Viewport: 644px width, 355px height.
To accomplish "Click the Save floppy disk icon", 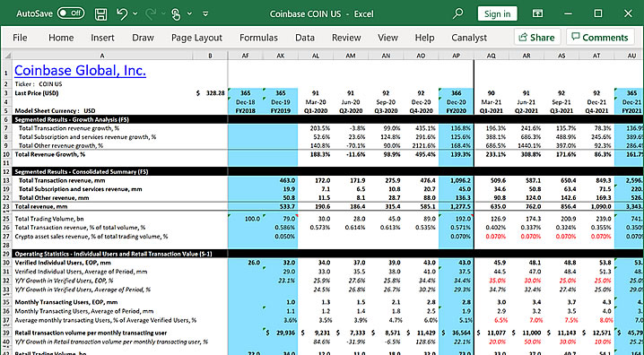I will [x=101, y=14].
